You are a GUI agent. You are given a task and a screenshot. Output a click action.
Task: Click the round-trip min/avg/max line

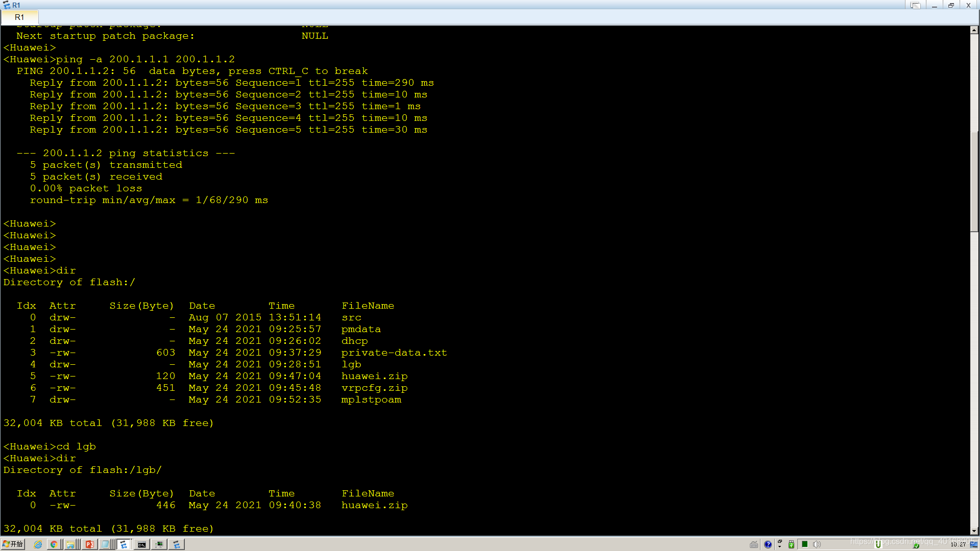149,200
